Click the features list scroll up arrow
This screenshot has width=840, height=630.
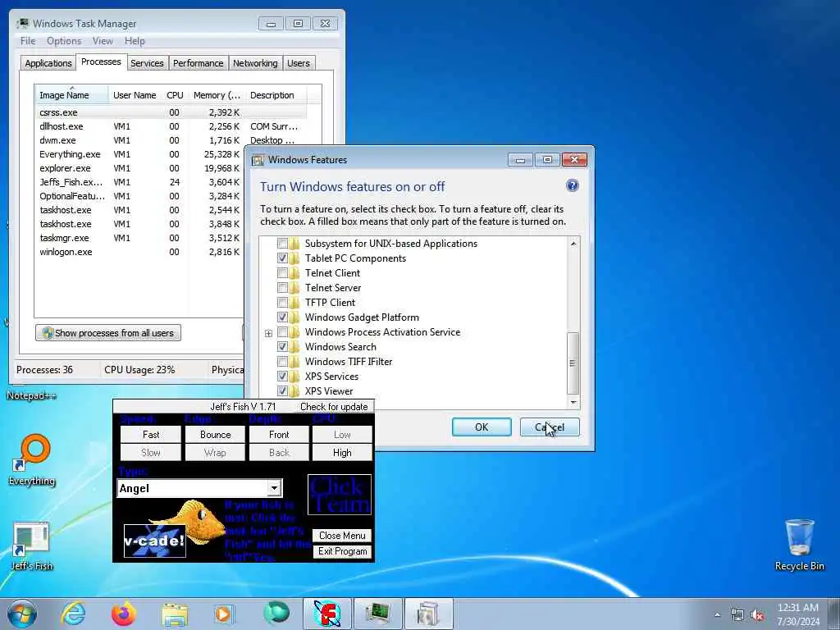(x=573, y=243)
